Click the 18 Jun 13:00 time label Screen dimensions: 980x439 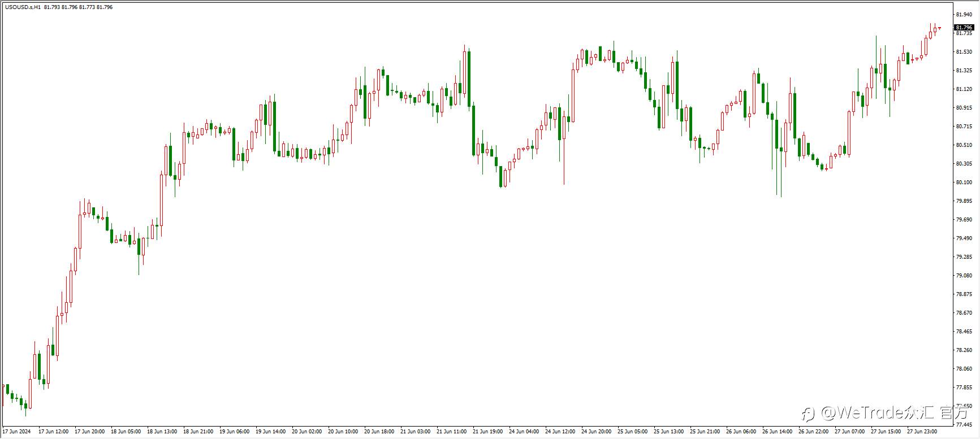(162, 432)
